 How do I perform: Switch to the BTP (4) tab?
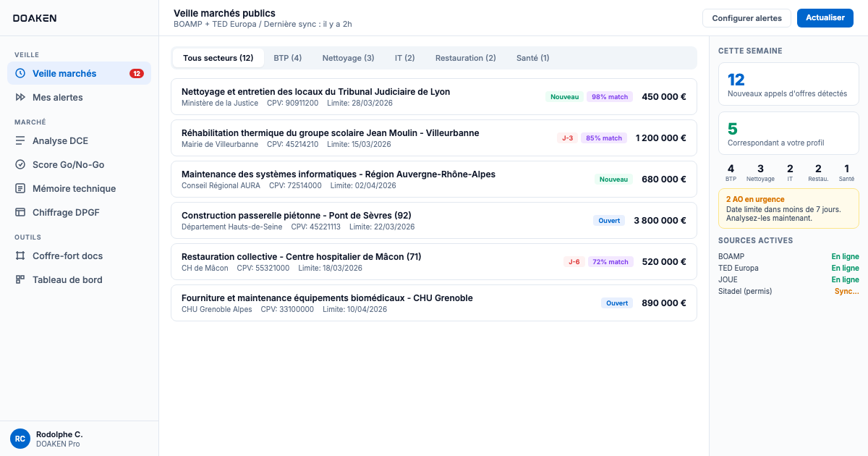(288, 57)
